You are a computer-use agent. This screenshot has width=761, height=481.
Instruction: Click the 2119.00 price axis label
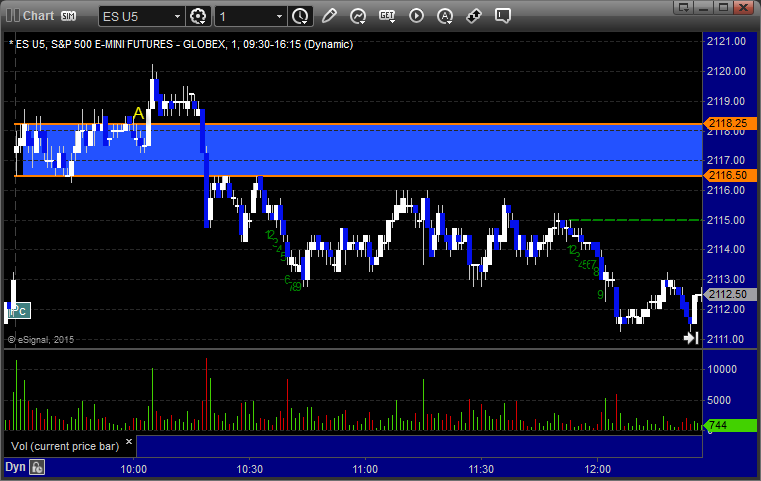pyautogui.click(x=726, y=101)
